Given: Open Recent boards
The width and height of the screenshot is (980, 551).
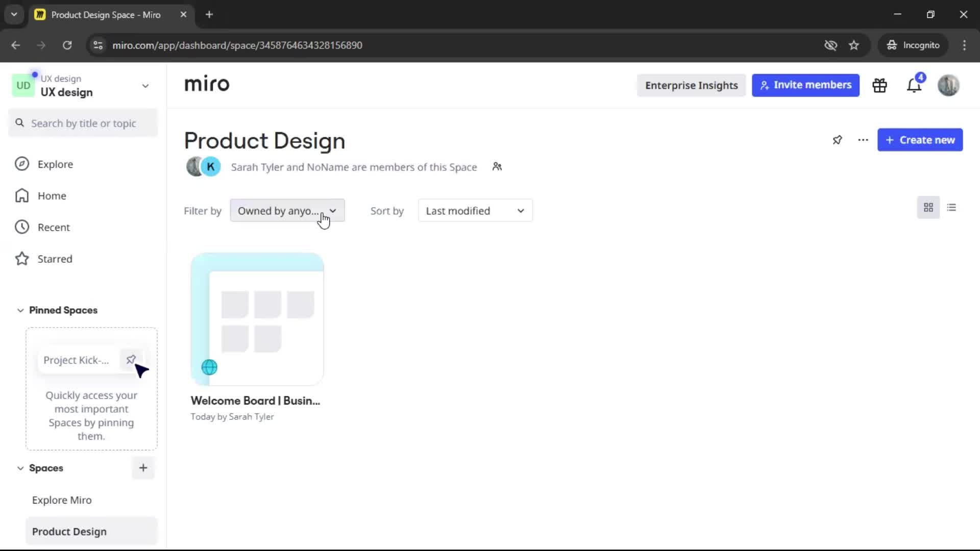Looking at the screenshot, I should click(54, 228).
